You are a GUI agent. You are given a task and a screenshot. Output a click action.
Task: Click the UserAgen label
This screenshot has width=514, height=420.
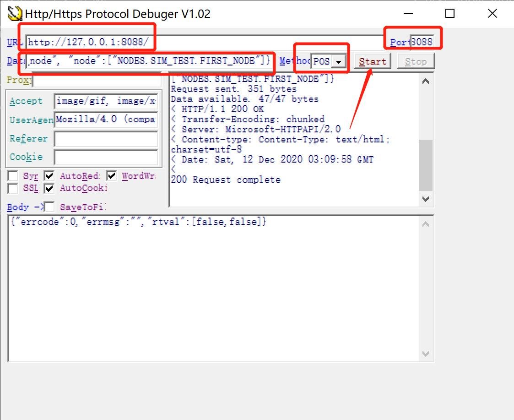(x=32, y=120)
